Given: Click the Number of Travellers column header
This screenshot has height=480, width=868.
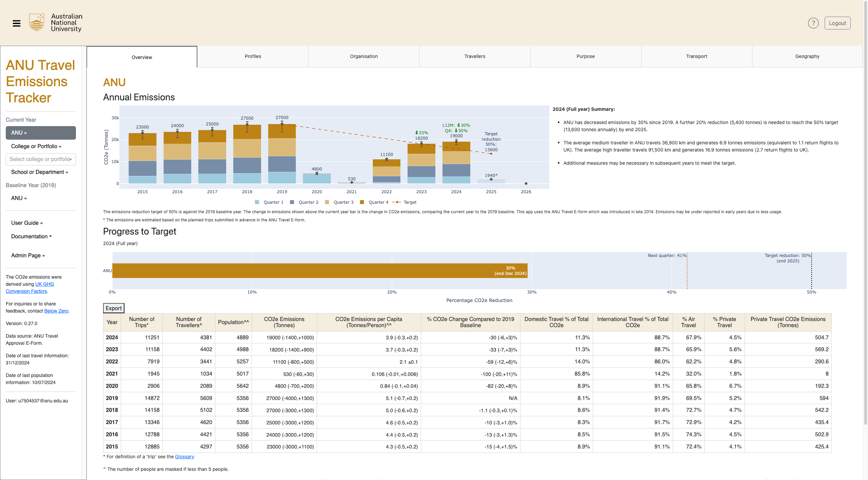Looking at the screenshot, I should (x=189, y=322).
